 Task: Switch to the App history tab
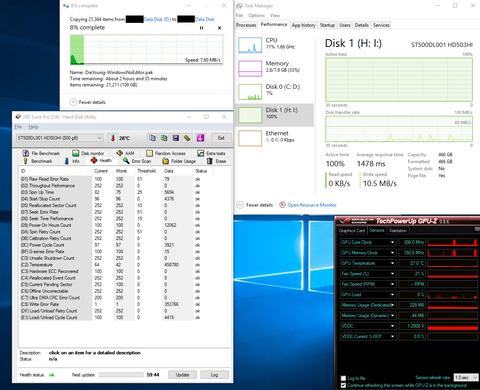(x=303, y=25)
